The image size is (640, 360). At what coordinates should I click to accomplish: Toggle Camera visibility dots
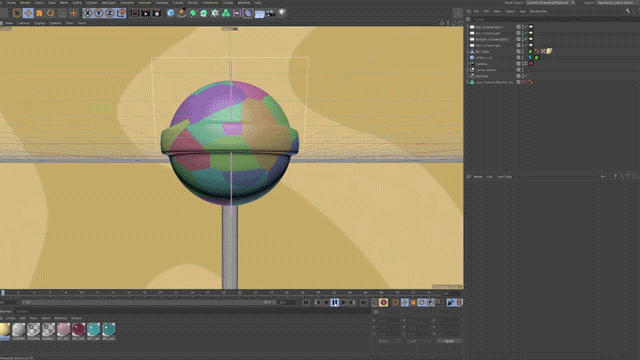[x=523, y=64]
